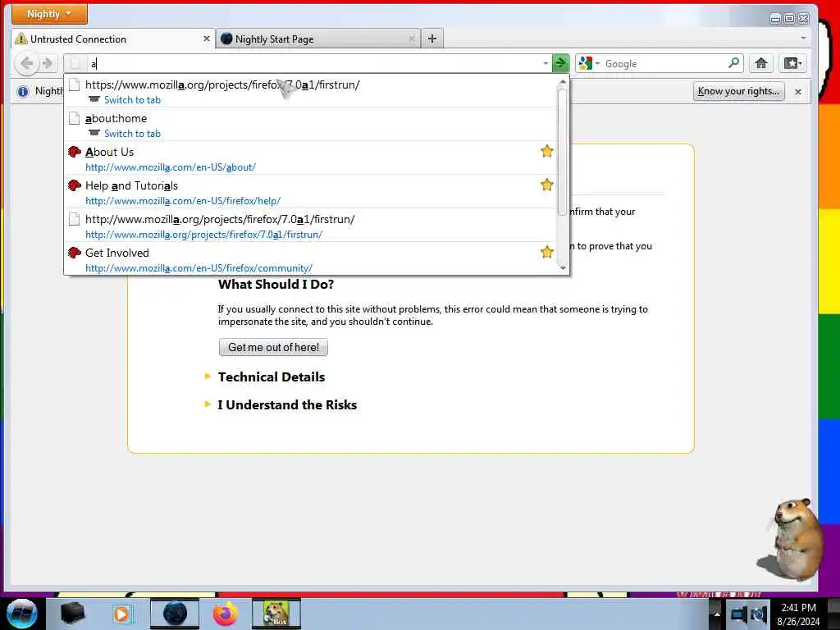Open the black box taskbar icon
This screenshot has width=840, height=630.
coord(73,614)
